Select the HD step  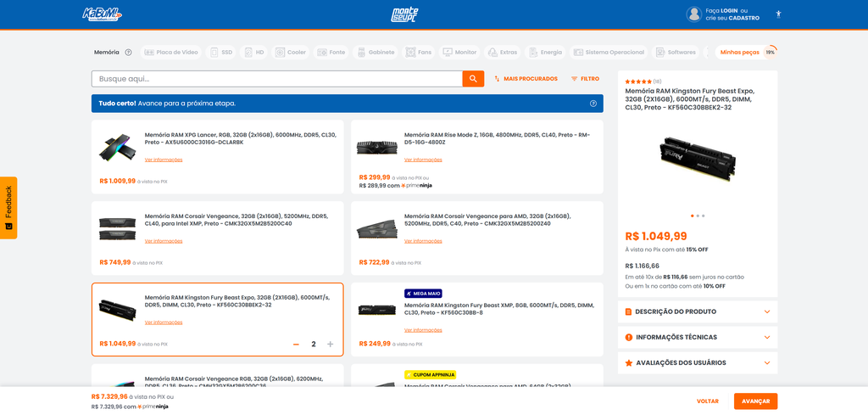click(254, 52)
